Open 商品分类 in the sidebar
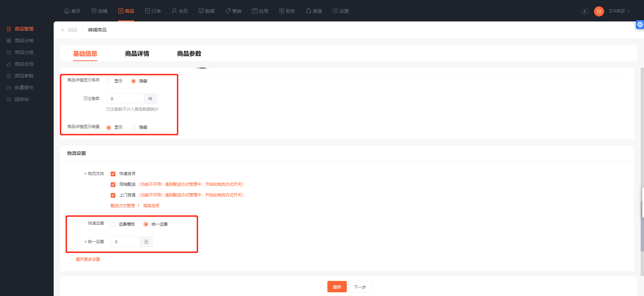The image size is (644, 296). click(x=24, y=41)
